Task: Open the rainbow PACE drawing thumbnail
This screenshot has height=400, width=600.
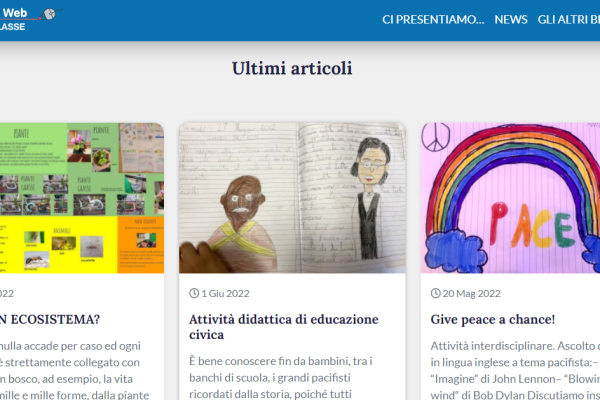Action: pos(510,198)
